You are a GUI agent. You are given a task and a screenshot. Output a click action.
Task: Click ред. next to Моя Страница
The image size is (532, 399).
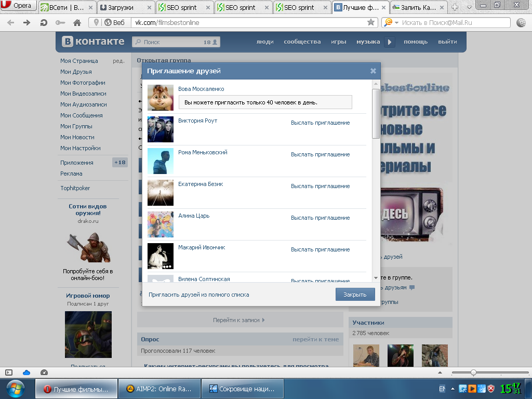coord(118,61)
